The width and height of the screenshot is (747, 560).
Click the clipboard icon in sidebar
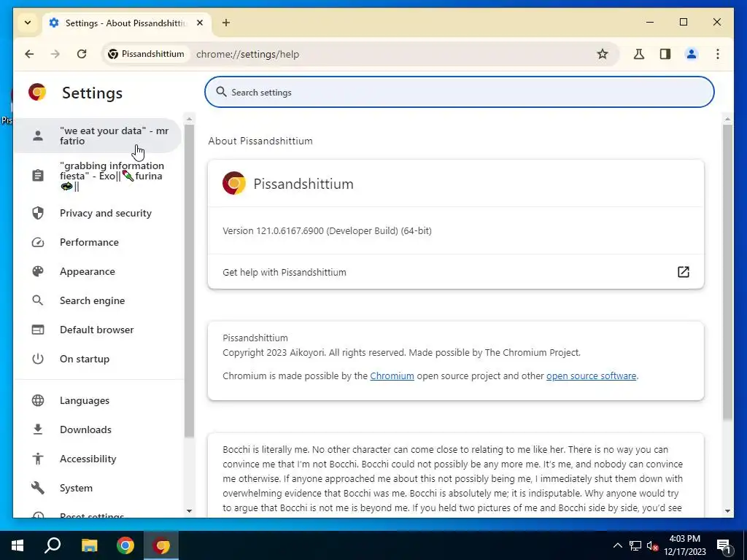point(38,176)
